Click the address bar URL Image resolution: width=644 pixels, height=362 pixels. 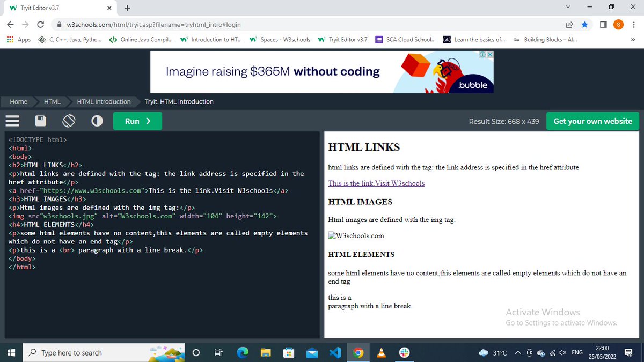pyautogui.click(x=153, y=25)
